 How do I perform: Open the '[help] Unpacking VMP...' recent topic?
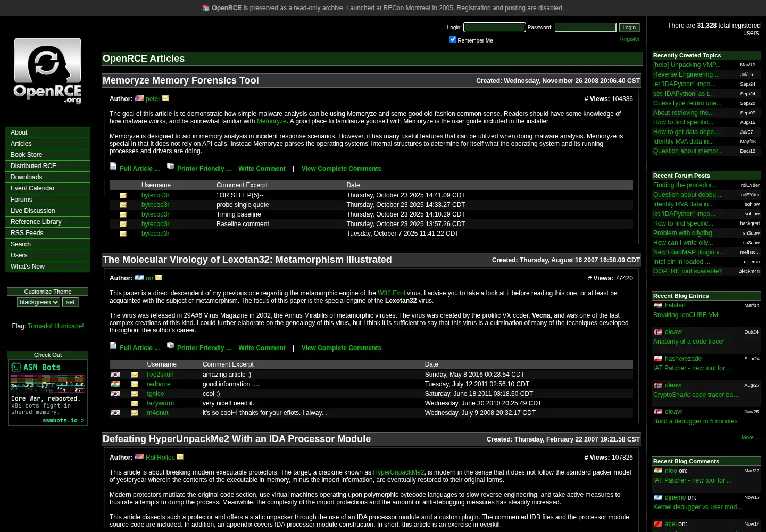coord(687,65)
